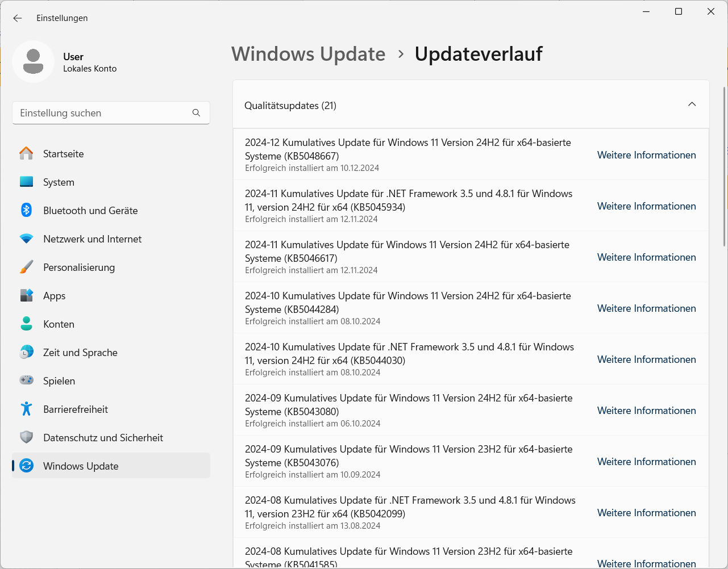728x569 pixels.
Task: Open Weitere Informationen for KB5044284
Action: (646, 308)
